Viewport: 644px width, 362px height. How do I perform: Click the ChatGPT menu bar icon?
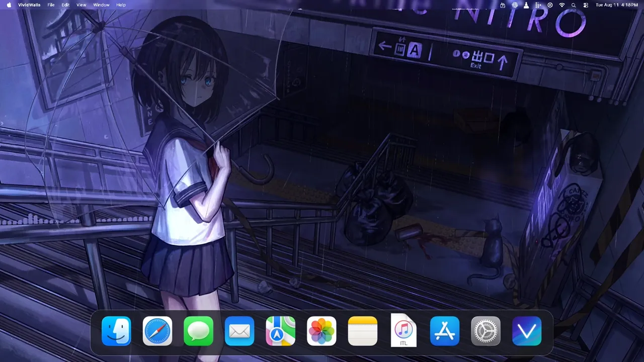click(515, 5)
